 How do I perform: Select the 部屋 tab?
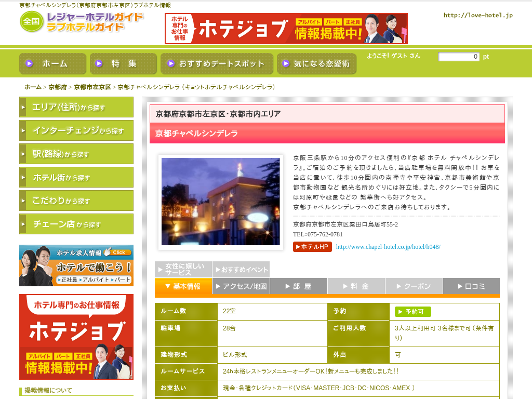coord(299,286)
